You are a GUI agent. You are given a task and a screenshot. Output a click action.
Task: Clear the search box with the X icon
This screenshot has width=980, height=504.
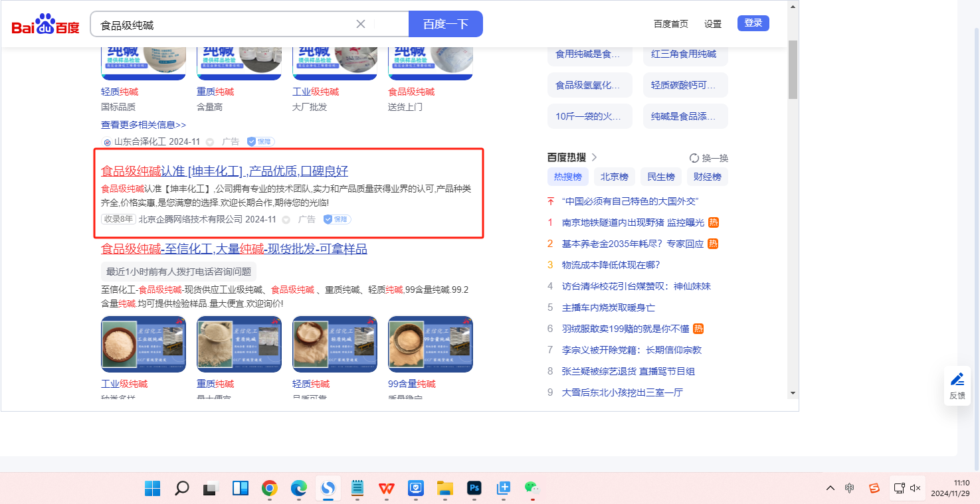(361, 25)
